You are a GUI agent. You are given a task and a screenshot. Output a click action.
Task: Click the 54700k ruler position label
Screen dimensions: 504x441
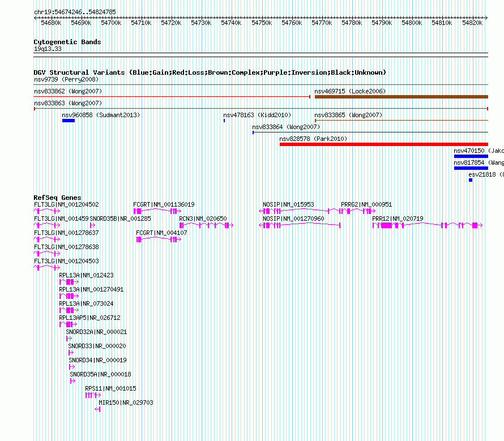click(111, 23)
